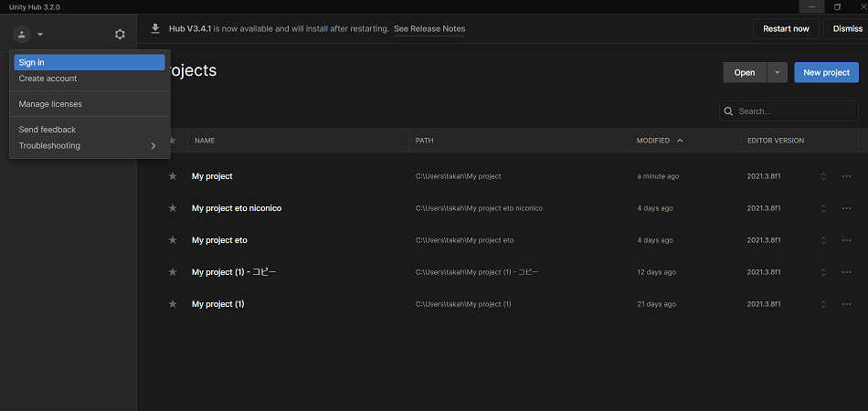Select Sign in from the account menu
The width and height of the screenshot is (868, 411).
tap(89, 62)
